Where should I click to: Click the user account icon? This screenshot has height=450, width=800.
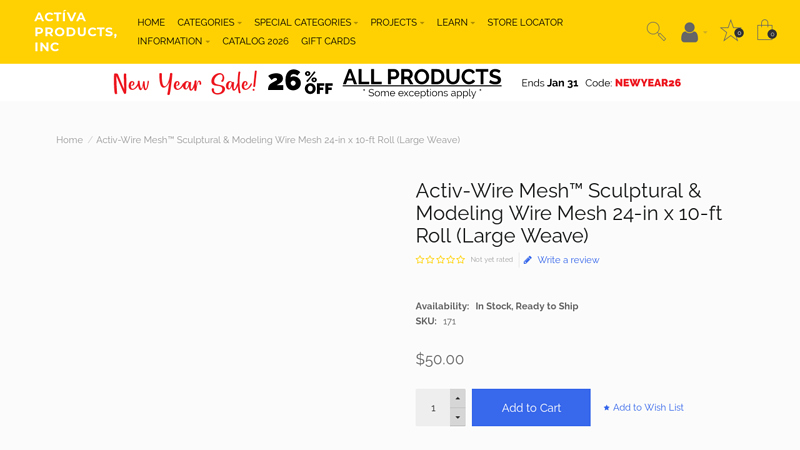[x=689, y=32]
